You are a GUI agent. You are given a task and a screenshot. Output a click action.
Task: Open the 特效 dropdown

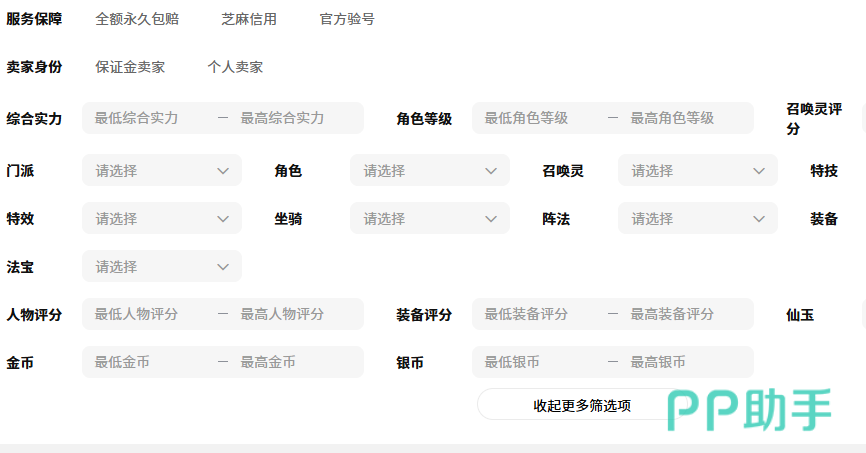pos(162,219)
